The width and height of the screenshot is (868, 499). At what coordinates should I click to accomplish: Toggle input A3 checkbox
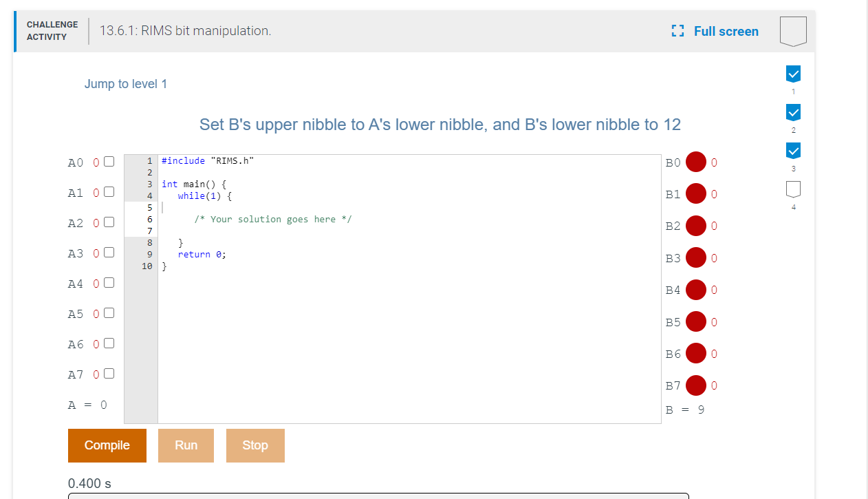click(x=109, y=253)
